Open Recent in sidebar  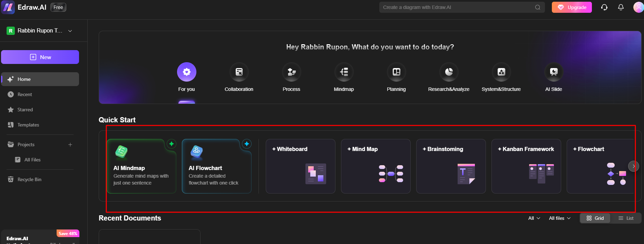[40, 94]
